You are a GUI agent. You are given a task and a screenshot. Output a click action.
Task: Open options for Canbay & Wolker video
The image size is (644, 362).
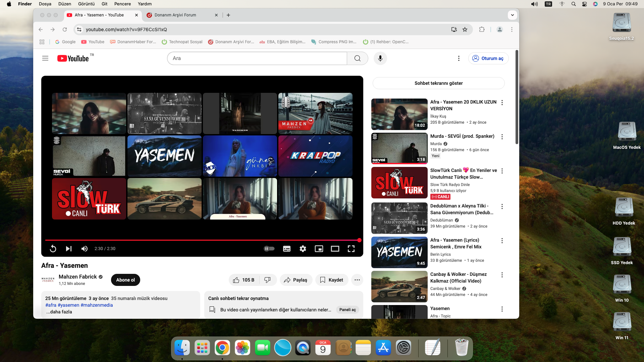[x=502, y=275]
